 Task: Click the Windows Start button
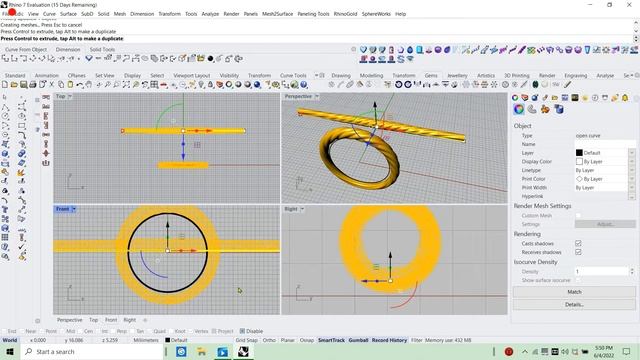(9, 351)
